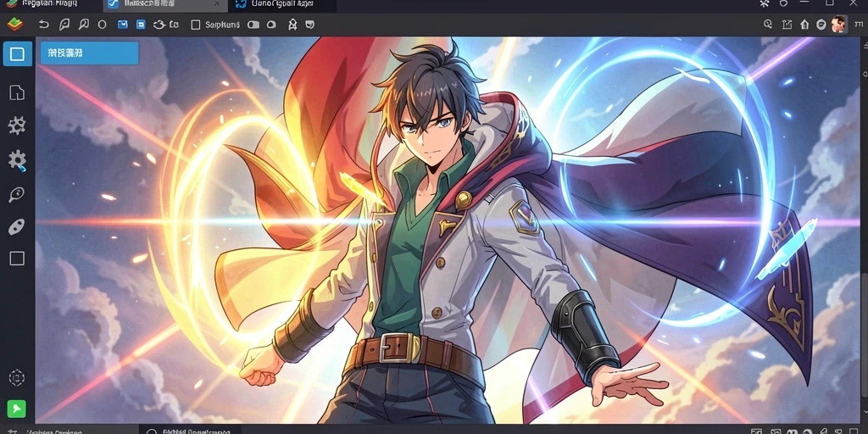The width and height of the screenshot is (868, 434).
Task: Click the upper gear icon in left sidebar
Action: click(17, 125)
